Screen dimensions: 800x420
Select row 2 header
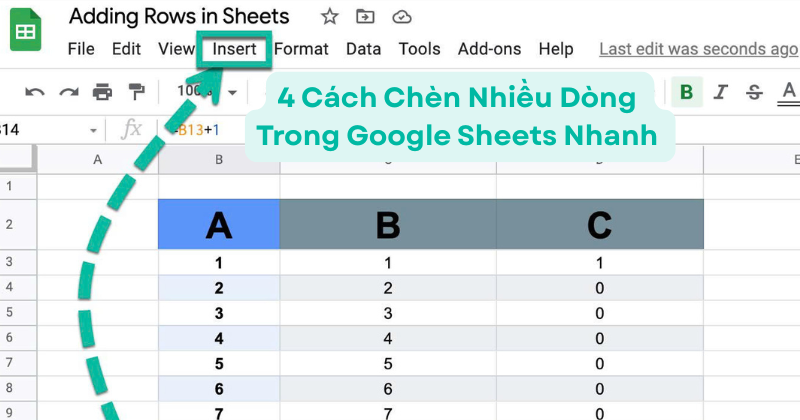[18, 224]
